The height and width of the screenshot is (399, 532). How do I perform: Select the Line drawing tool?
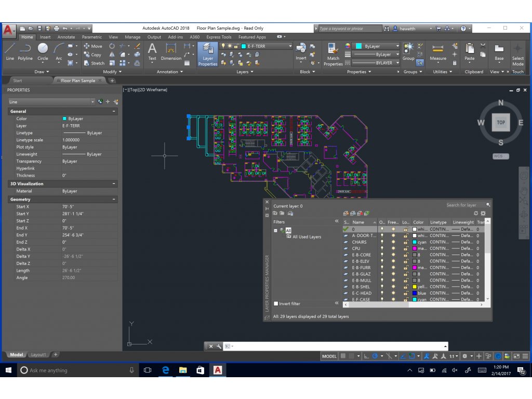(10, 52)
